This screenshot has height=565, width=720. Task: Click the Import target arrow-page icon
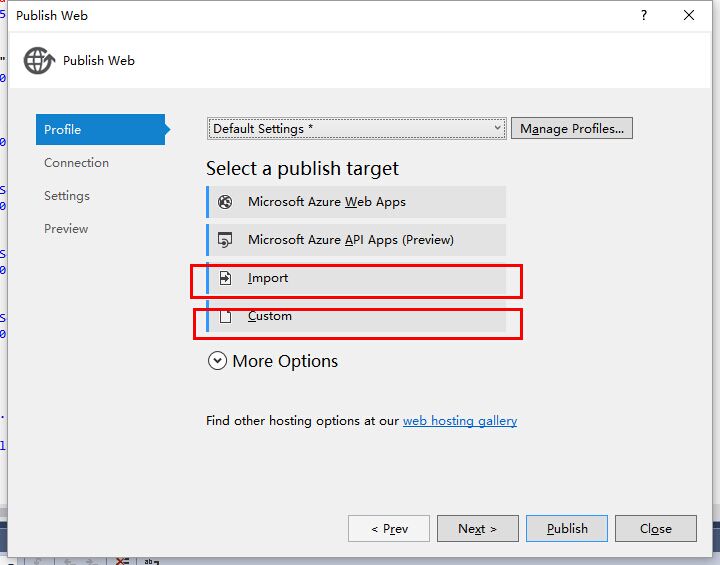point(226,278)
